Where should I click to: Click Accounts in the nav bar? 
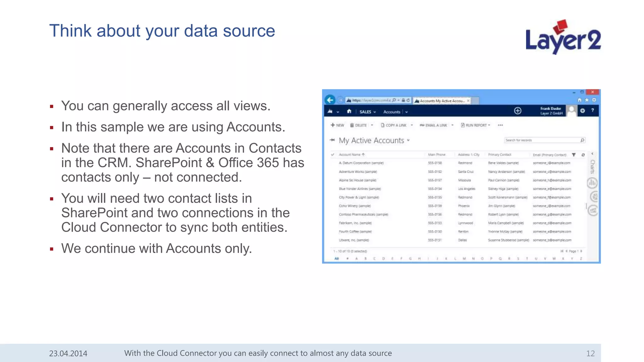coord(392,112)
